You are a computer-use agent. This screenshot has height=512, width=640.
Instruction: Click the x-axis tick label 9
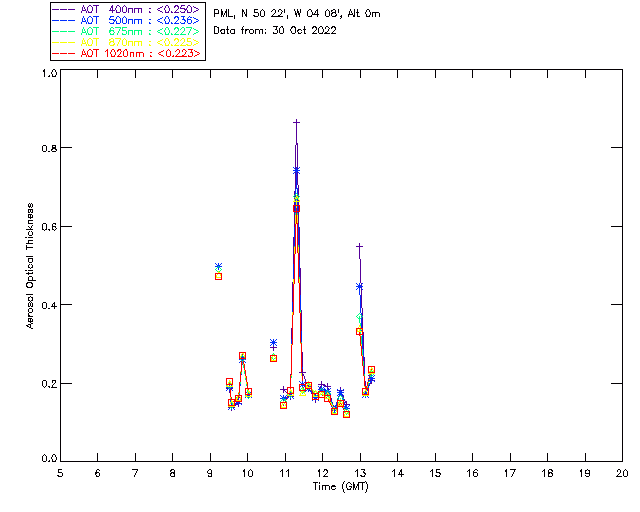coord(210,473)
